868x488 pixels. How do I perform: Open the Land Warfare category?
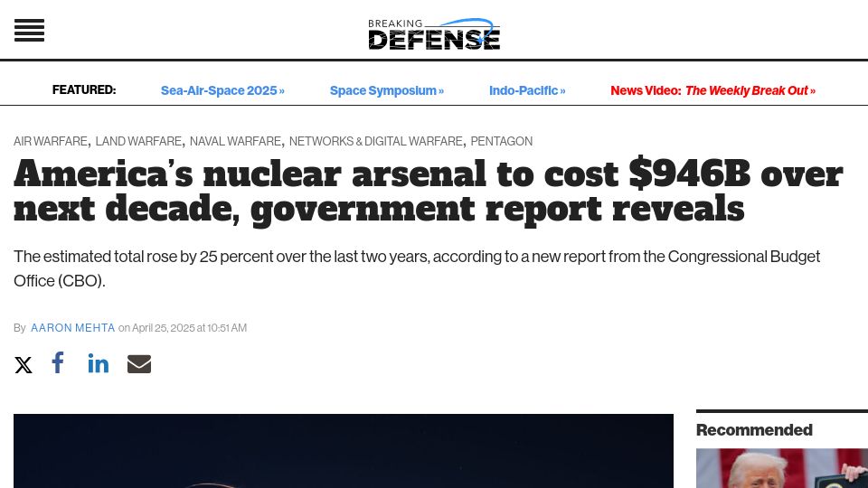point(138,141)
